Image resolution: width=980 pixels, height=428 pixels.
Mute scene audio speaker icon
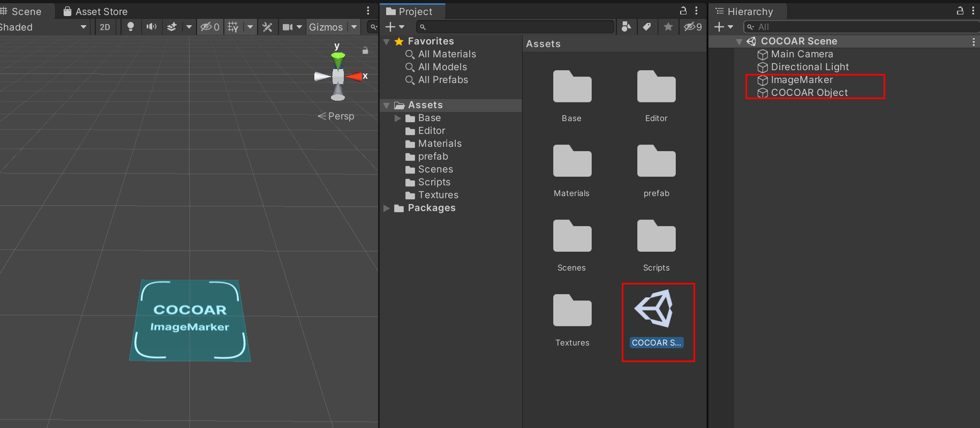152,27
